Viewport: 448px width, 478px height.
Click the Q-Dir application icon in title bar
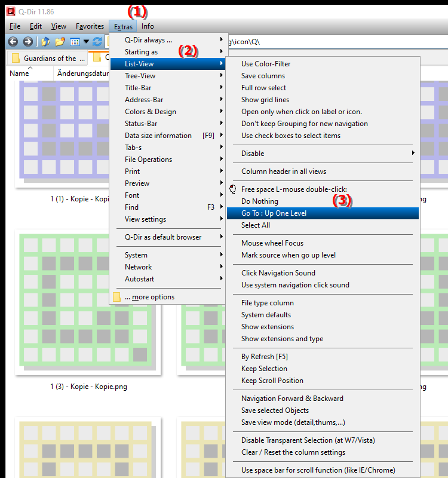coord(11,11)
